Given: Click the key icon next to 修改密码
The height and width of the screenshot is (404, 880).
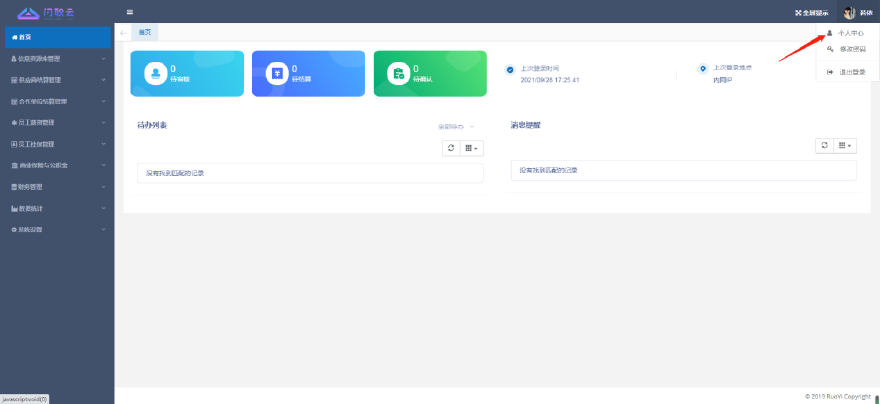Looking at the screenshot, I should 829,49.
